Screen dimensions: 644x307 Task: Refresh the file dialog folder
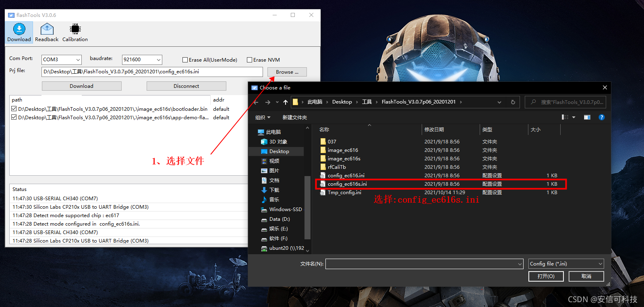(513, 102)
